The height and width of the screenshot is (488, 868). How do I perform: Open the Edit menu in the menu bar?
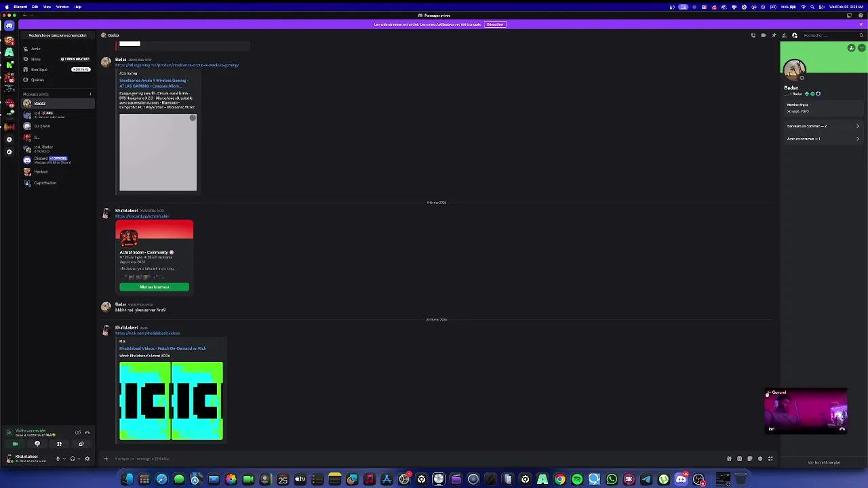[x=35, y=7]
